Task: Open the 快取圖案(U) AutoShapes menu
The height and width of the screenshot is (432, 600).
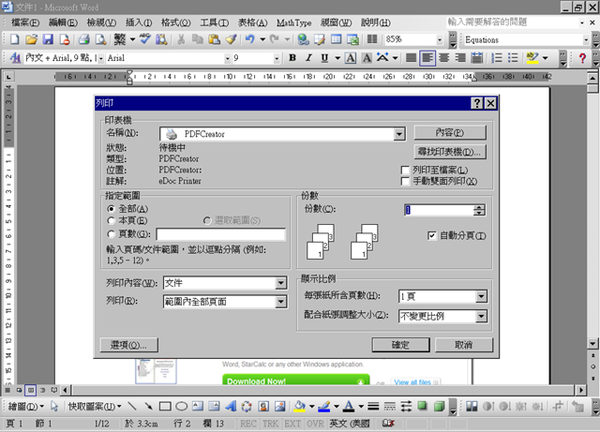Action: tap(95, 406)
